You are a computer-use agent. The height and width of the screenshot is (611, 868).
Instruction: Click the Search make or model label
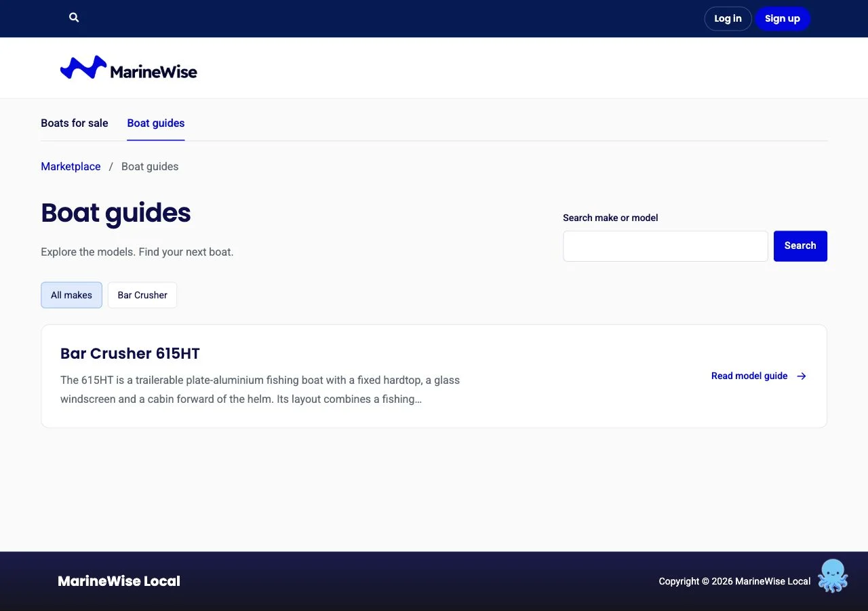click(x=610, y=218)
